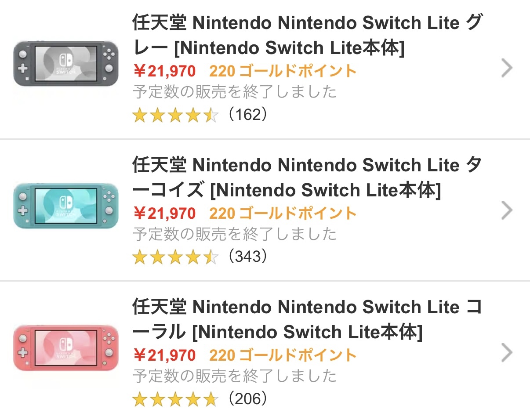Open the (162) review count
The image size is (530, 420).
tap(248, 115)
